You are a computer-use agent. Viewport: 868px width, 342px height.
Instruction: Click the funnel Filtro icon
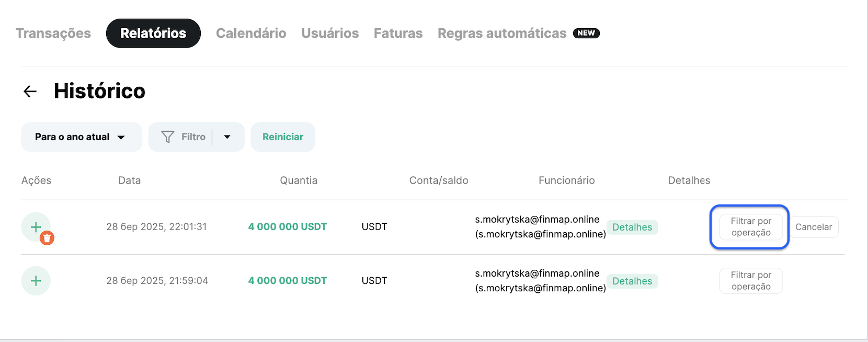(x=167, y=137)
